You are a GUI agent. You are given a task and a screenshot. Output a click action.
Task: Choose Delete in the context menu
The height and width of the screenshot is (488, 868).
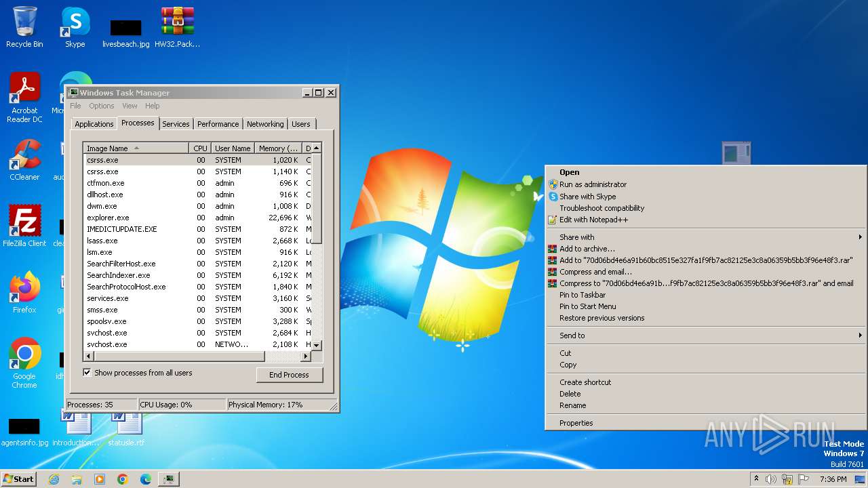point(706,394)
